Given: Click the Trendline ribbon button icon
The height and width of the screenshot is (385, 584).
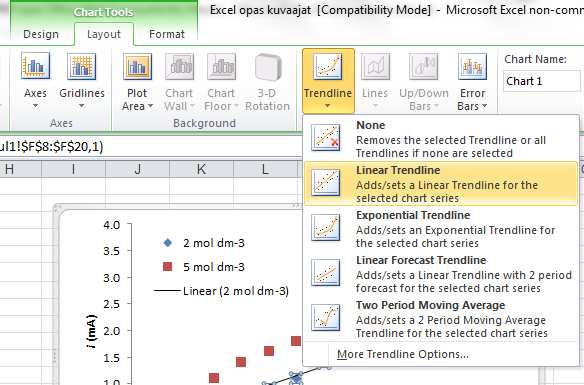Looking at the screenshot, I should click(328, 66).
